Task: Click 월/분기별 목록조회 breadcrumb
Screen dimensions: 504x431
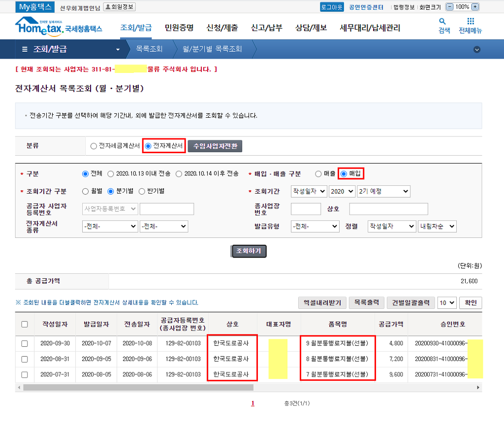Action: pos(212,49)
